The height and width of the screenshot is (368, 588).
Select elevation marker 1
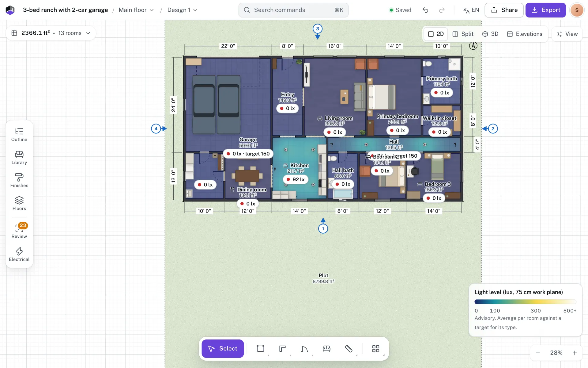point(323,228)
